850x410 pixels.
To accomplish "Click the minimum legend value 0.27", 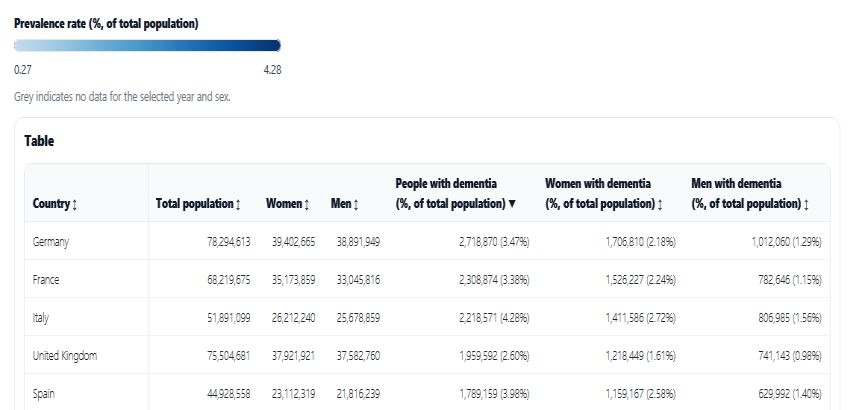I will click(23, 69).
